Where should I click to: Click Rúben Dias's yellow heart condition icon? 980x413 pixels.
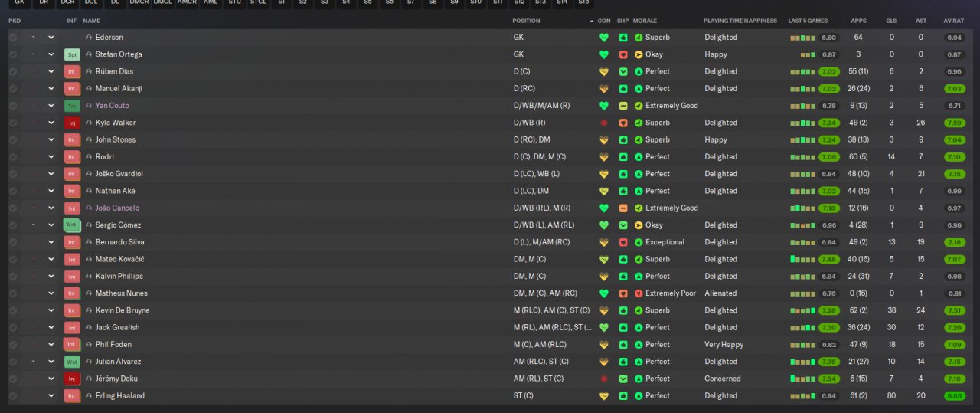pyautogui.click(x=603, y=71)
